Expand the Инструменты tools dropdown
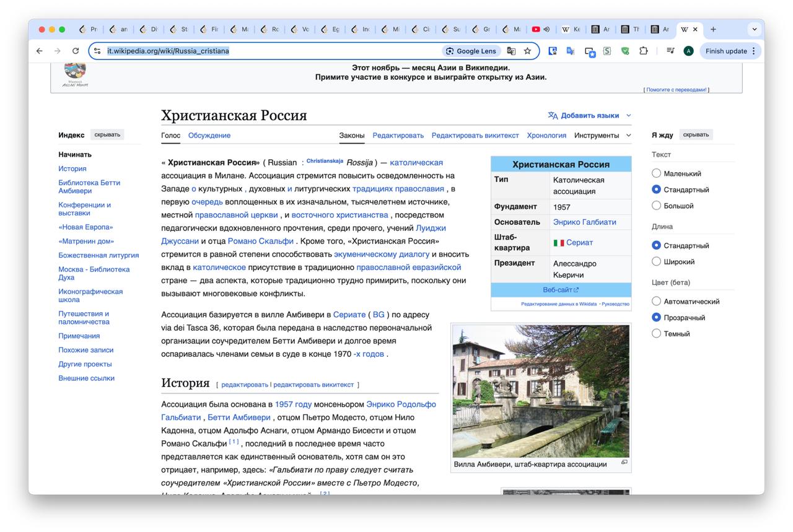Image resolution: width=793 pixels, height=532 pixels. click(x=602, y=135)
